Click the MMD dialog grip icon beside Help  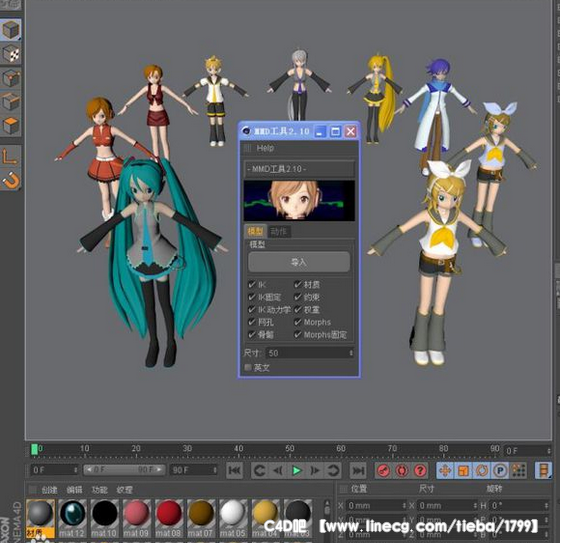[247, 148]
